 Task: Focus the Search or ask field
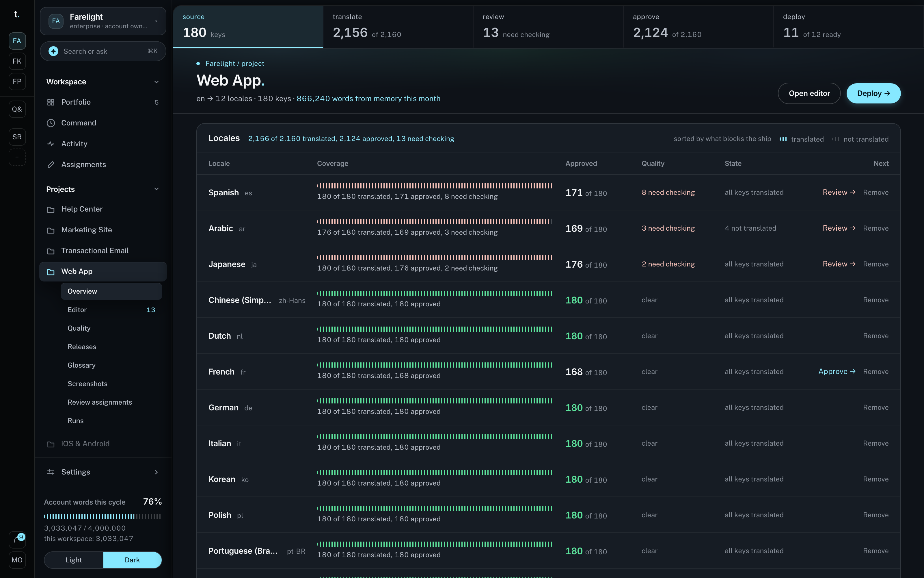(103, 51)
